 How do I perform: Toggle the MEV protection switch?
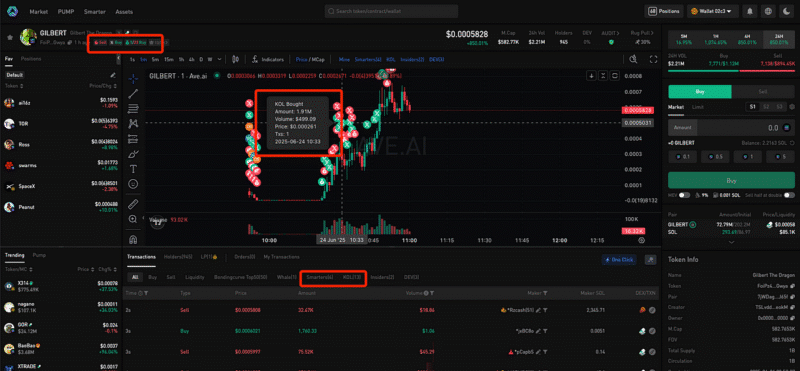pyautogui.click(x=684, y=195)
